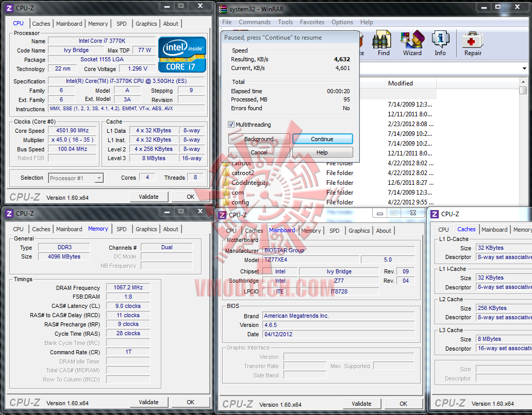Click the Background button in benchmark dialog
This screenshot has height=415, width=532.
pyautogui.click(x=259, y=139)
